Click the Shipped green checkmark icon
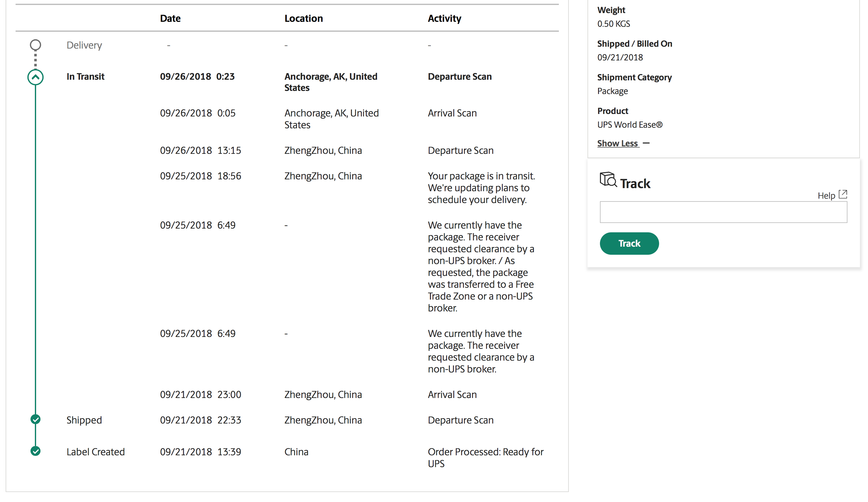This screenshot has height=502, width=868. click(35, 419)
